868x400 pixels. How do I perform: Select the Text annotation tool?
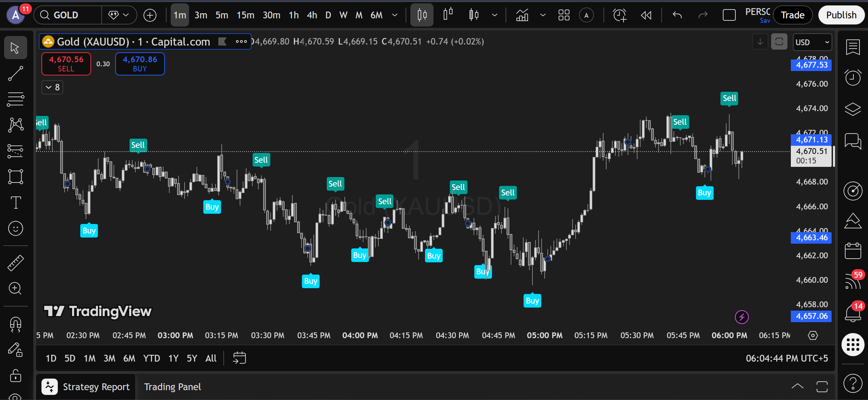click(x=15, y=203)
